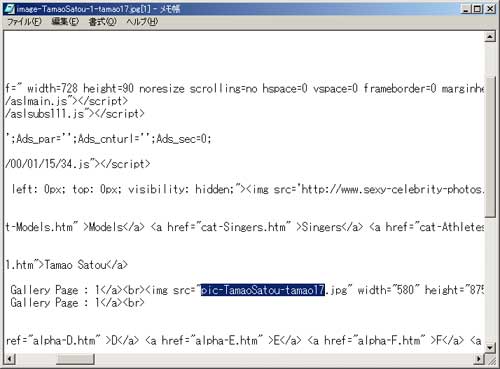Click the highlighted pic-TamaoSatou-tamao17 text
This screenshot has height=369, width=500.
coord(263,290)
